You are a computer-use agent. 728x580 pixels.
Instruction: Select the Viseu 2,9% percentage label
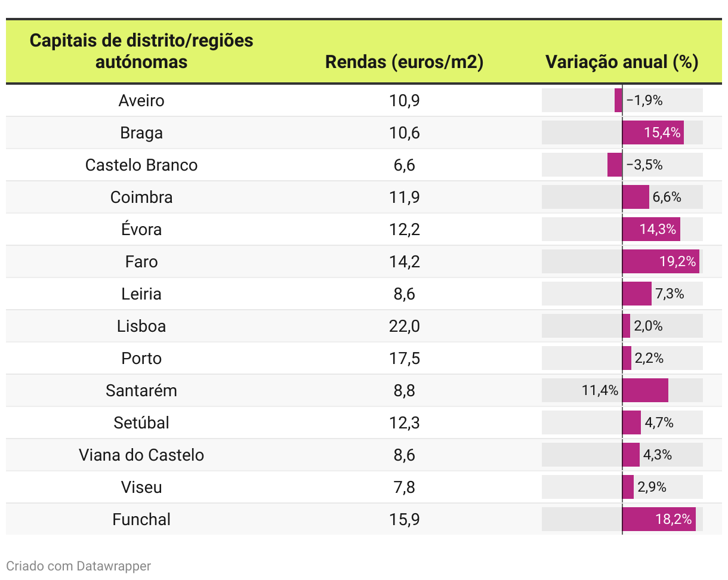(652, 487)
